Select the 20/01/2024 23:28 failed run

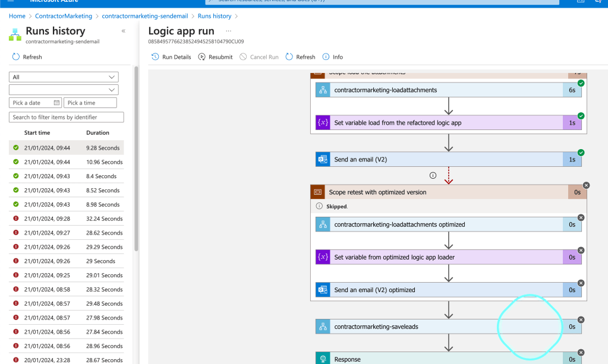67,360
